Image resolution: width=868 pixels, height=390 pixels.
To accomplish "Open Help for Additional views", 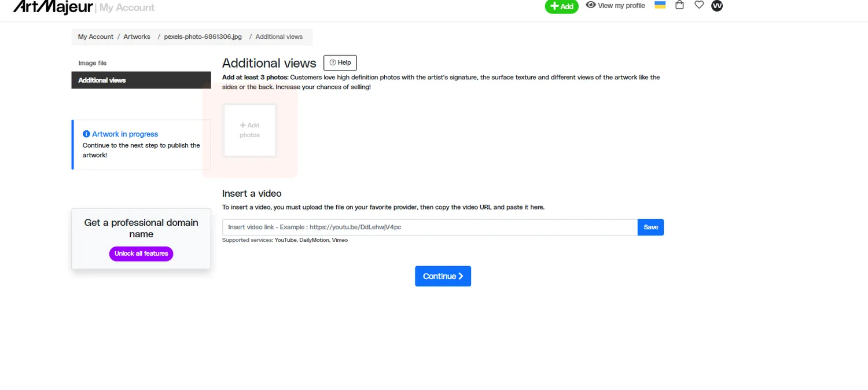I will point(340,63).
